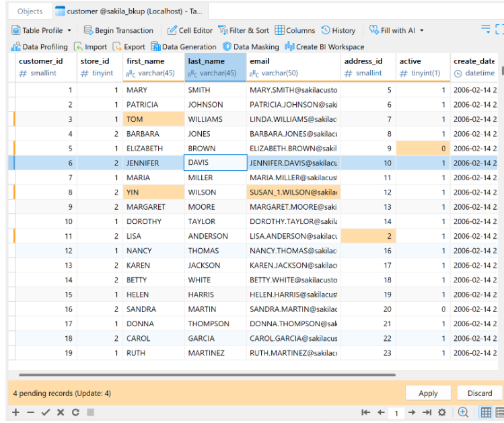Click Begin Transaction

pos(118,30)
